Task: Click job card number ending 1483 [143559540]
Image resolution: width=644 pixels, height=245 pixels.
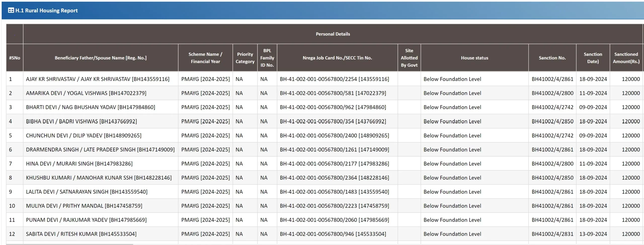Action: (x=334, y=192)
